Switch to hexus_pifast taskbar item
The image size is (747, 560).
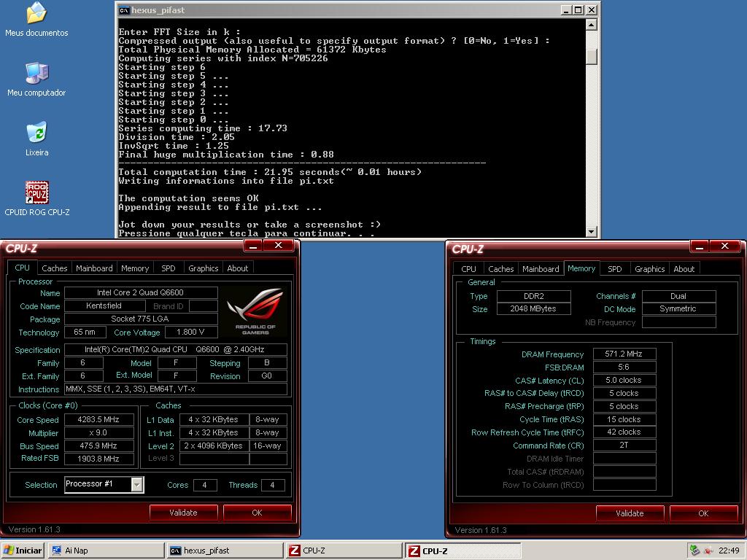[225, 551]
